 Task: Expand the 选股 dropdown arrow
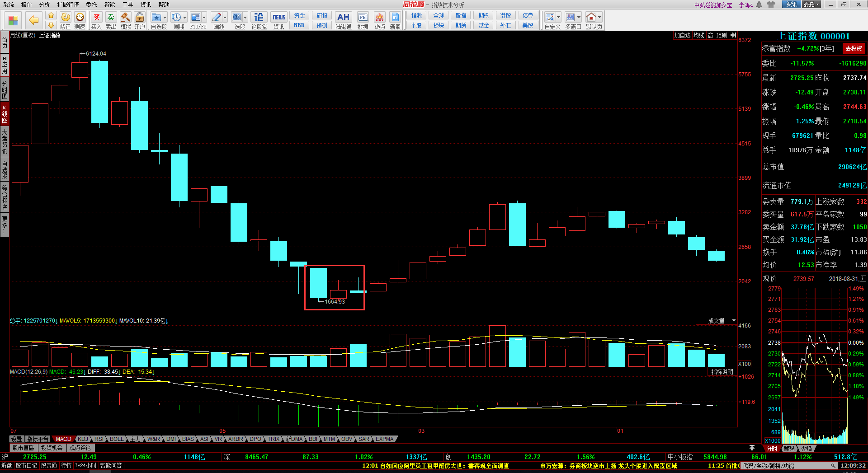245,18
